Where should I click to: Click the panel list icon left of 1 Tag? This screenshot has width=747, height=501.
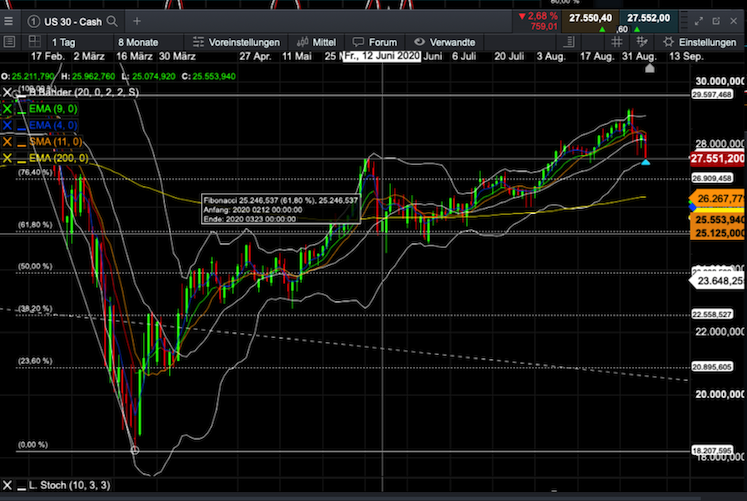[9, 42]
